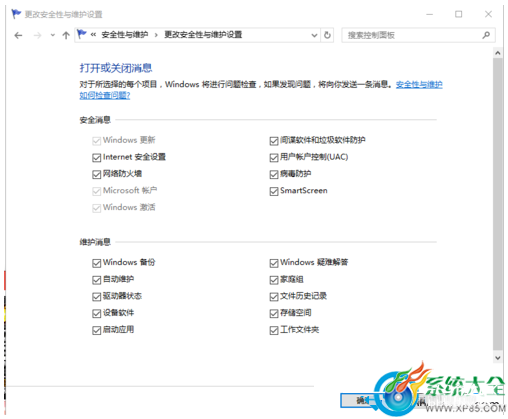508x419 pixels.
Task: Confirm with the 确定 button
Action: click(359, 401)
